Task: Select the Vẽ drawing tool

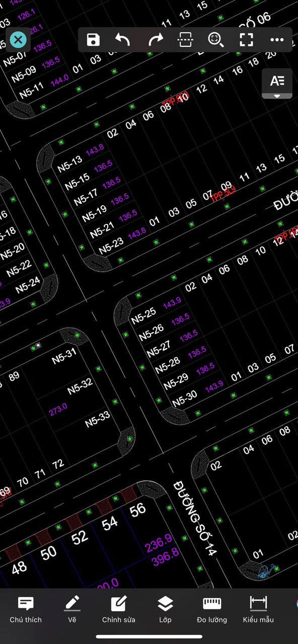Action: [72, 609]
